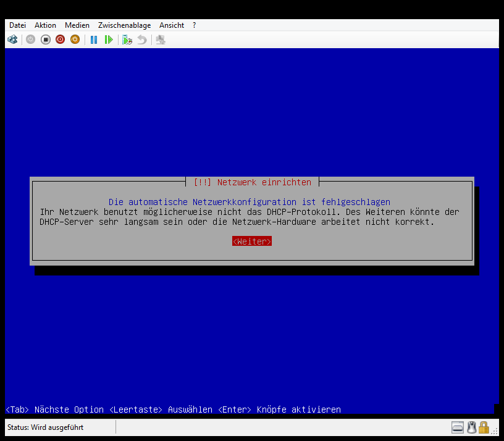Click the mouse status icon
This screenshot has width=504, height=441.
[x=471, y=427]
